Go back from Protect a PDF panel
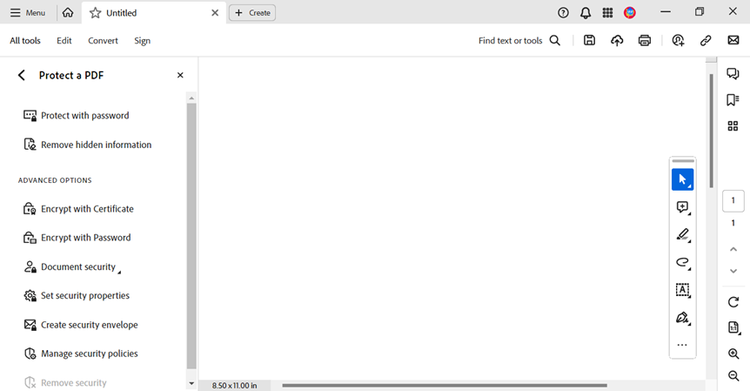This screenshot has width=750, height=391. [x=22, y=75]
